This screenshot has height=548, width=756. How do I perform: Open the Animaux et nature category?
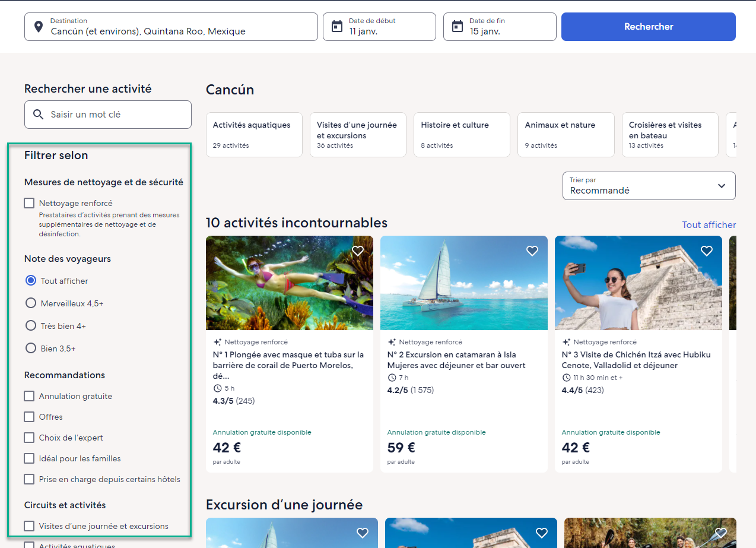pyautogui.click(x=566, y=135)
